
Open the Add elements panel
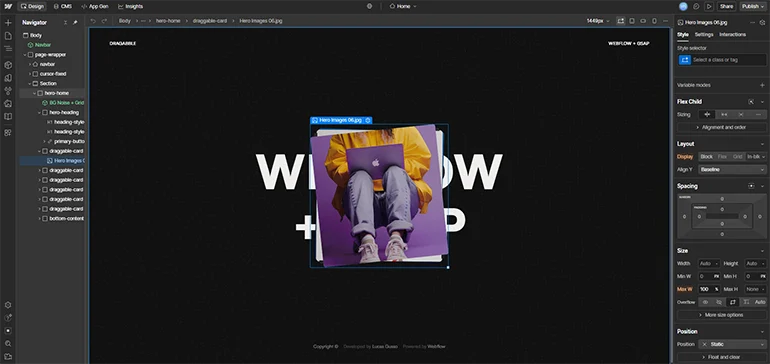[8, 23]
